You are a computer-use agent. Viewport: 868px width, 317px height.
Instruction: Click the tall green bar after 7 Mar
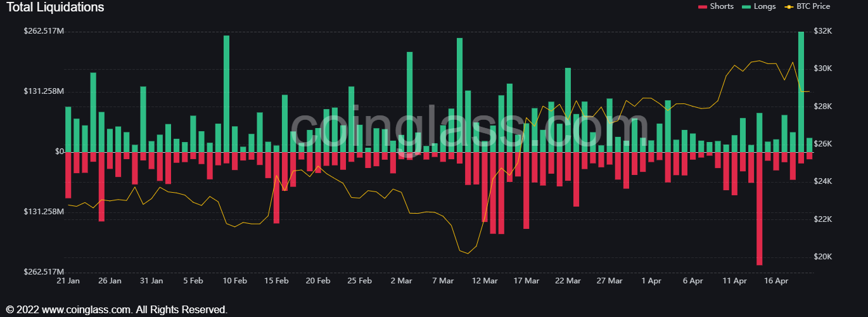[x=459, y=94]
